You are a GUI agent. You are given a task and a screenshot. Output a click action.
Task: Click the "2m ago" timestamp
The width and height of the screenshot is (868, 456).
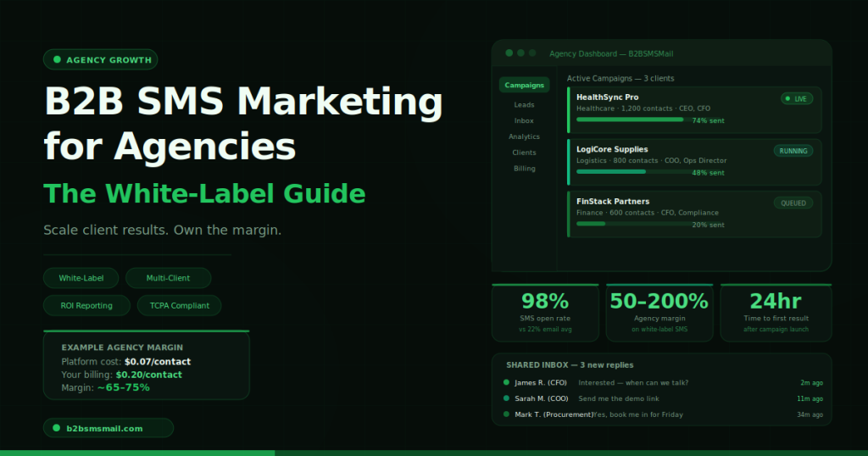(811, 383)
